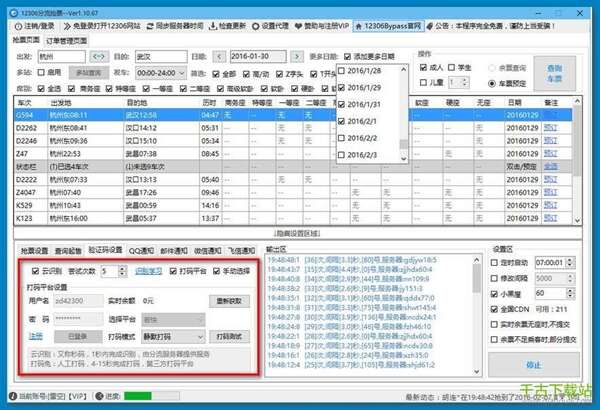Switch to 订单管理页面 tab
The width and height of the screenshot is (600, 410).
tap(67, 41)
